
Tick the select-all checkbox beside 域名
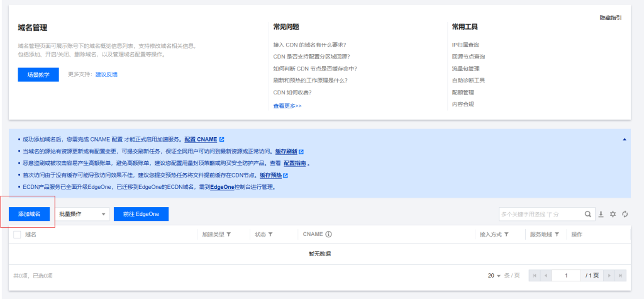coord(17,234)
